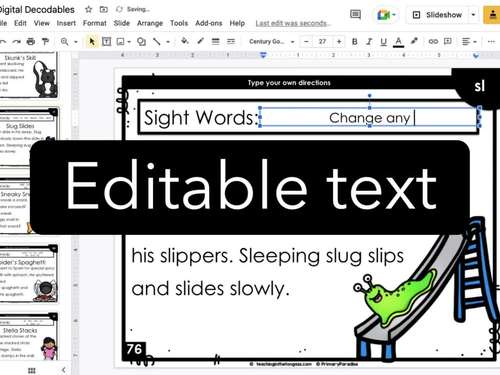500x375 pixels.
Task: Click the insert image icon
Action: click(120, 41)
